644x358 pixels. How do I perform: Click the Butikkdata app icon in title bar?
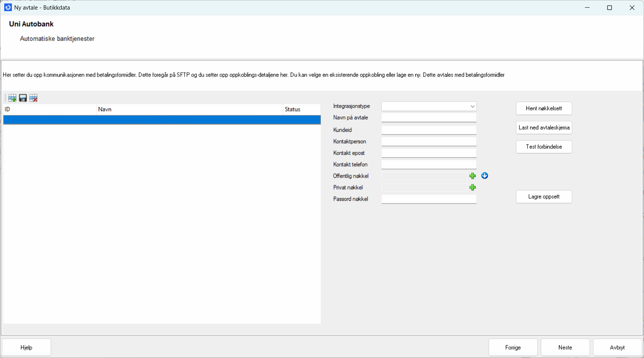[x=8, y=7]
